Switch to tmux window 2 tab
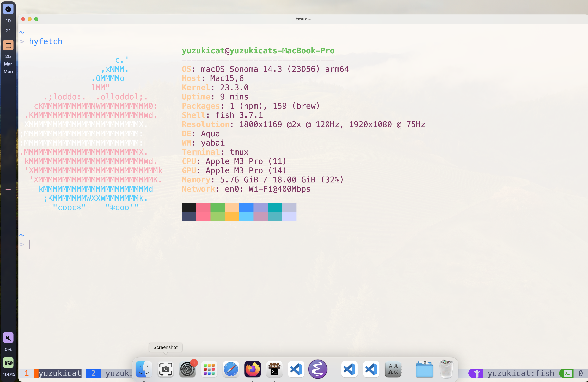 point(93,373)
